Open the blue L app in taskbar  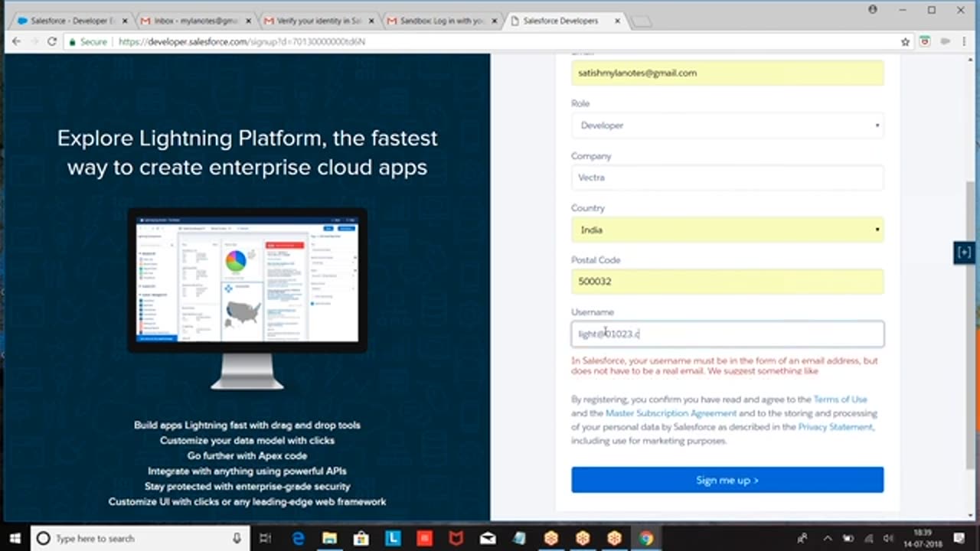(x=394, y=538)
